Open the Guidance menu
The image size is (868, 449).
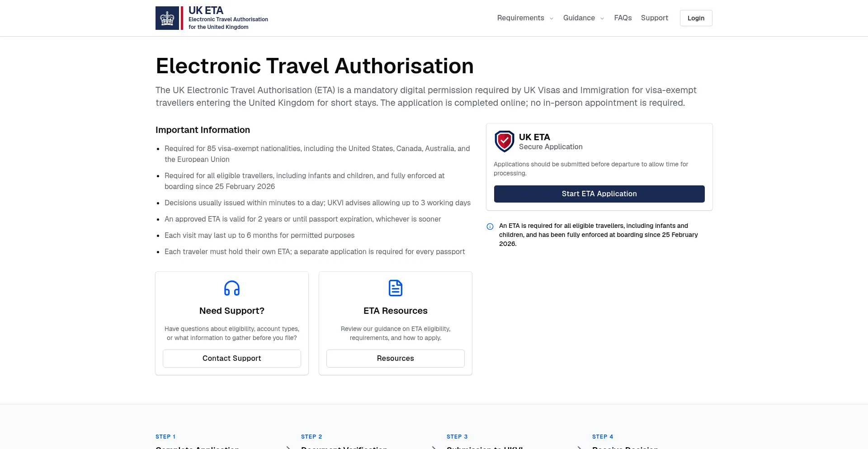click(x=584, y=18)
